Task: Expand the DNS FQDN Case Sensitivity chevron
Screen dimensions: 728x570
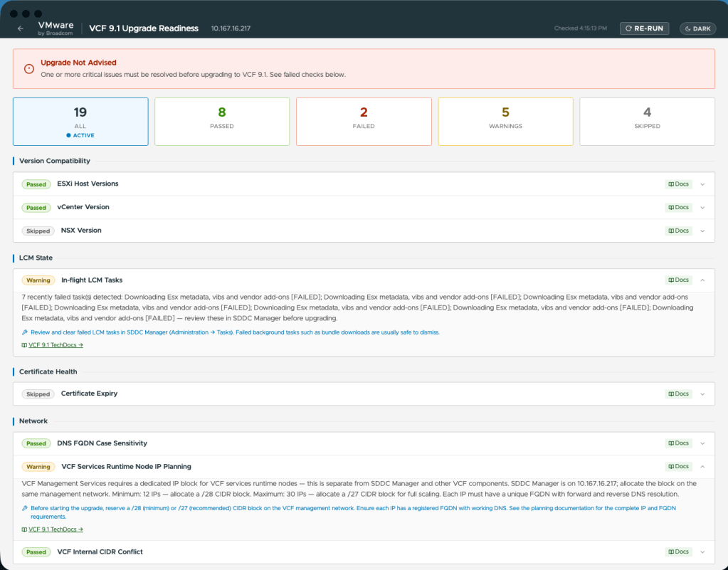Action: pyautogui.click(x=702, y=443)
